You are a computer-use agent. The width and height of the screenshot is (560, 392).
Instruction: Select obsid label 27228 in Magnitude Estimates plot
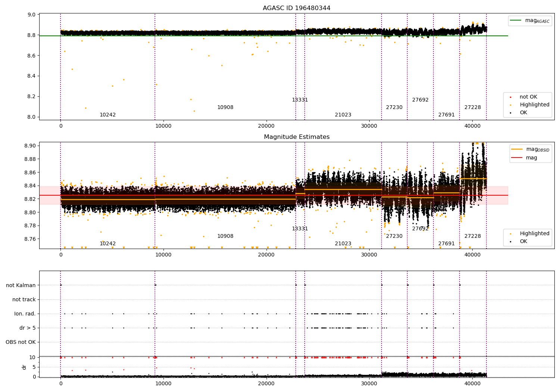[x=473, y=236]
